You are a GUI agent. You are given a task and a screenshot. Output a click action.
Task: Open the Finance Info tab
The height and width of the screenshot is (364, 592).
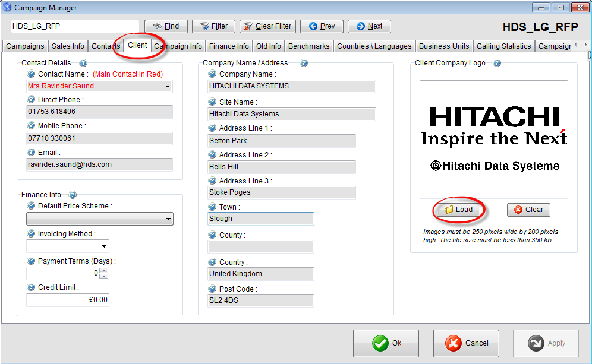(229, 46)
